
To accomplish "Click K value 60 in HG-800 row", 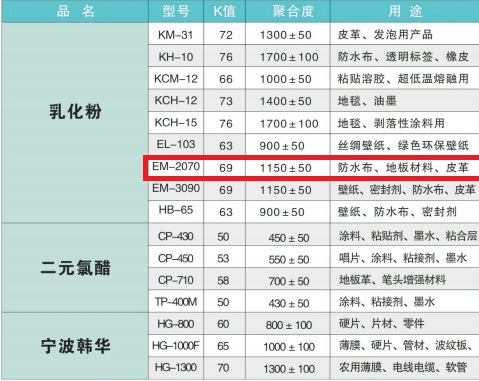I will pyautogui.click(x=223, y=324).
